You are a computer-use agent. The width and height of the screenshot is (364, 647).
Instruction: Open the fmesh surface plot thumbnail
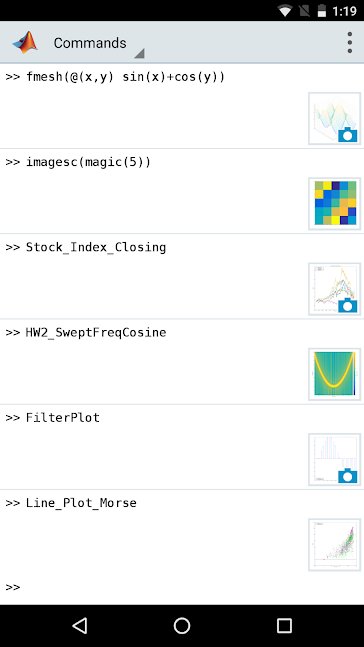[334, 118]
